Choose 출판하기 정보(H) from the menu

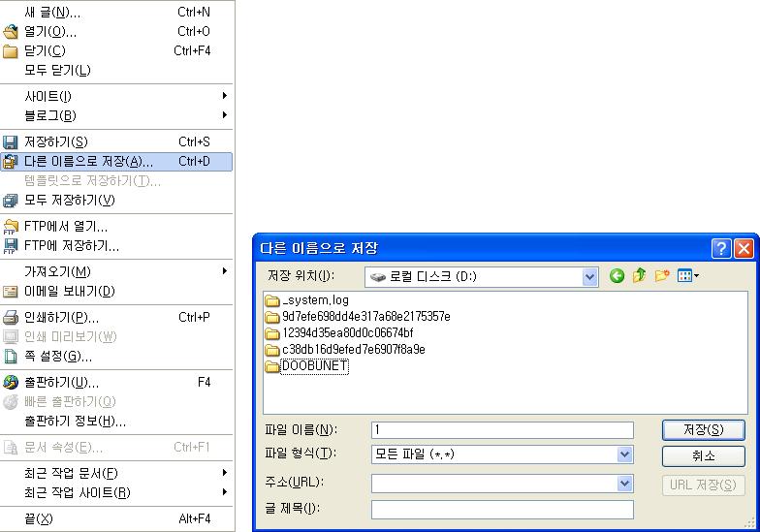(x=116, y=421)
